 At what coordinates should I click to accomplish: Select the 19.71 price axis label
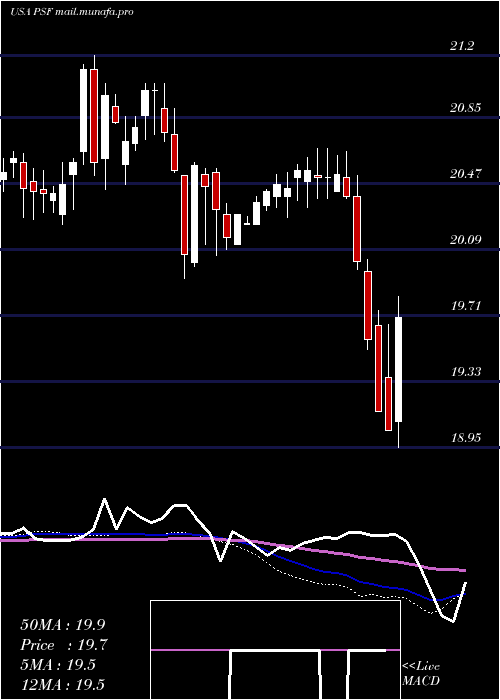pos(466,306)
